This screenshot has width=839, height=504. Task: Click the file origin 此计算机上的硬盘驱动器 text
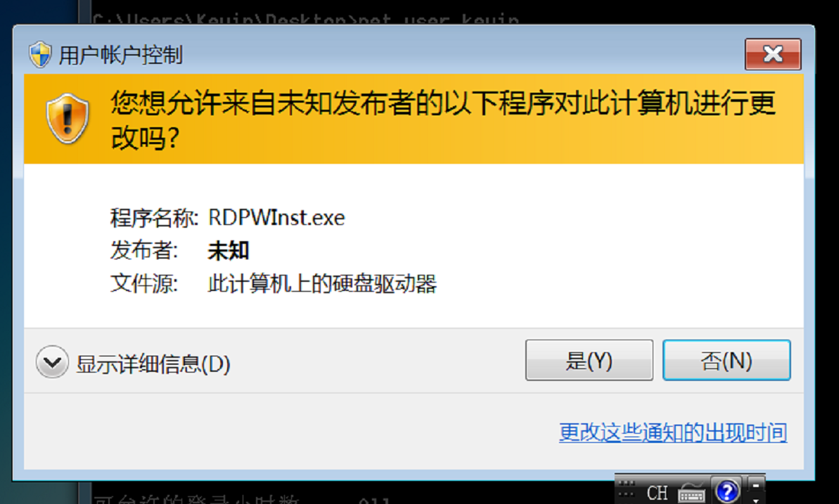pyautogui.click(x=322, y=283)
